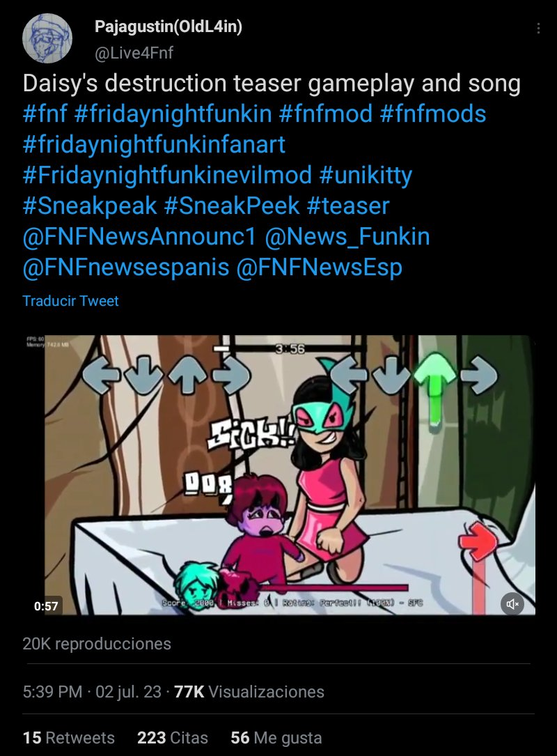Open the #SneakPeek hashtag

pyautogui.click(x=232, y=206)
